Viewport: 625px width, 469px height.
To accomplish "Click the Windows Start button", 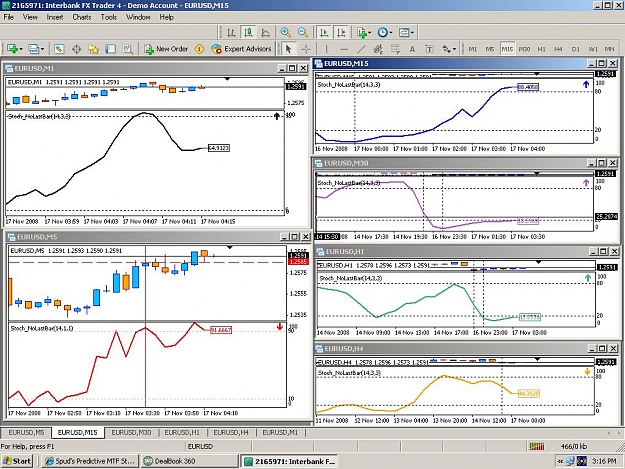I will [16, 461].
